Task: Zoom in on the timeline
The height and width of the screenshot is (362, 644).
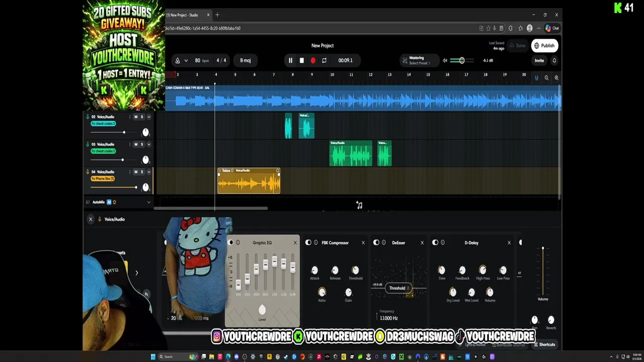Action: pyautogui.click(x=556, y=77)
